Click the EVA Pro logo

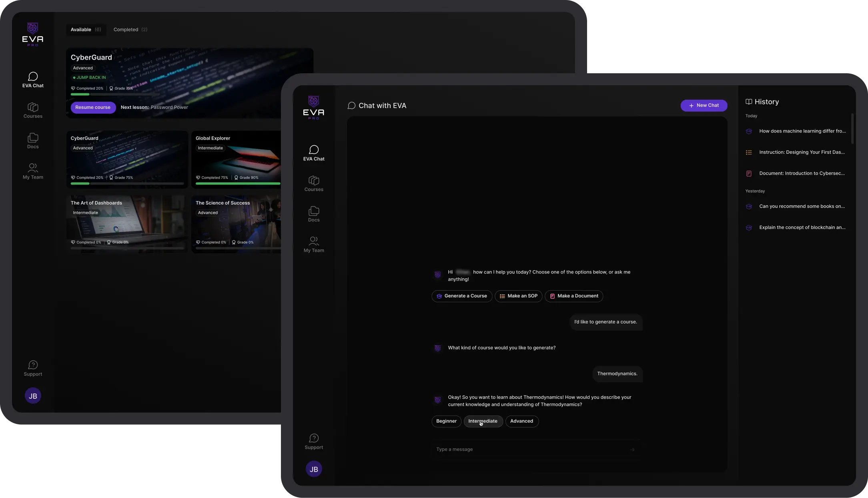(313, 107)
